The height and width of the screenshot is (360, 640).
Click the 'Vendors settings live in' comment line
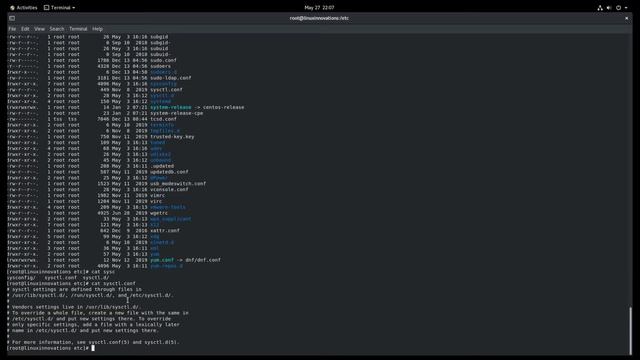click(73, 307)
